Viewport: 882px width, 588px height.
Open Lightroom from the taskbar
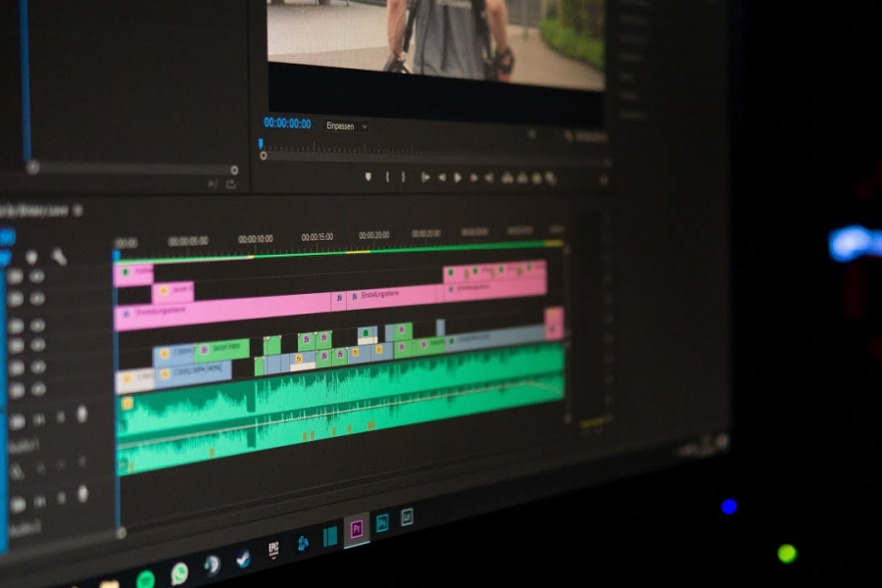[x=407, y=517]
